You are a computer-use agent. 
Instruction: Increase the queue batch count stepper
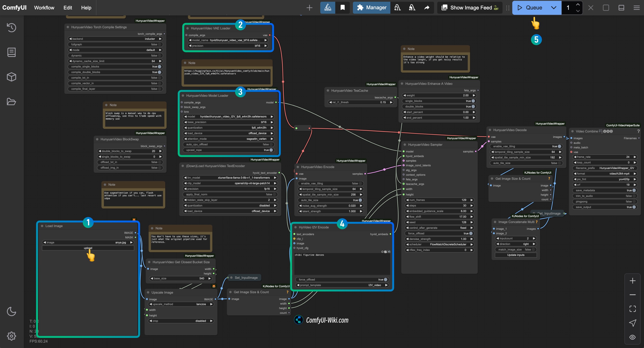click(578, 5)
